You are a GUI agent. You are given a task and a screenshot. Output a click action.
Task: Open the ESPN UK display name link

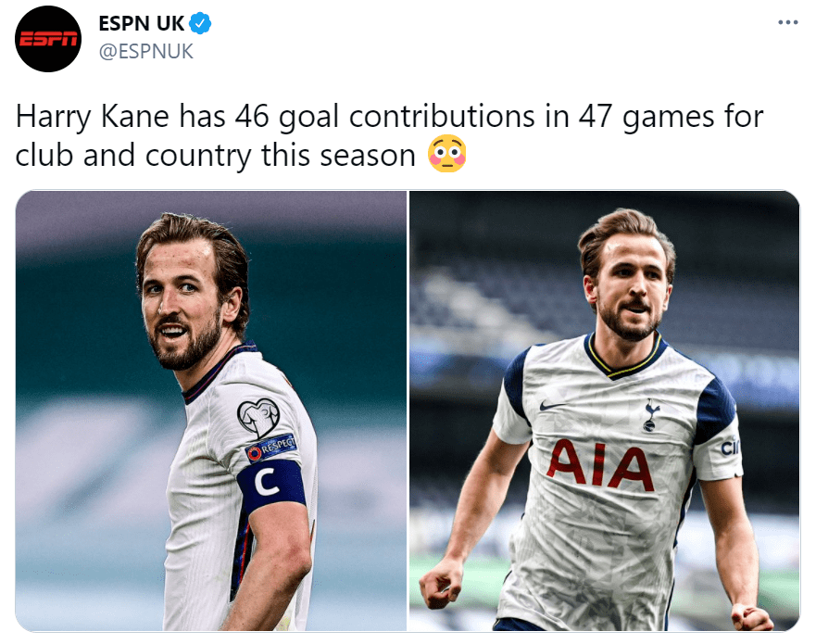pyautogui.click(x=142, y=24)
